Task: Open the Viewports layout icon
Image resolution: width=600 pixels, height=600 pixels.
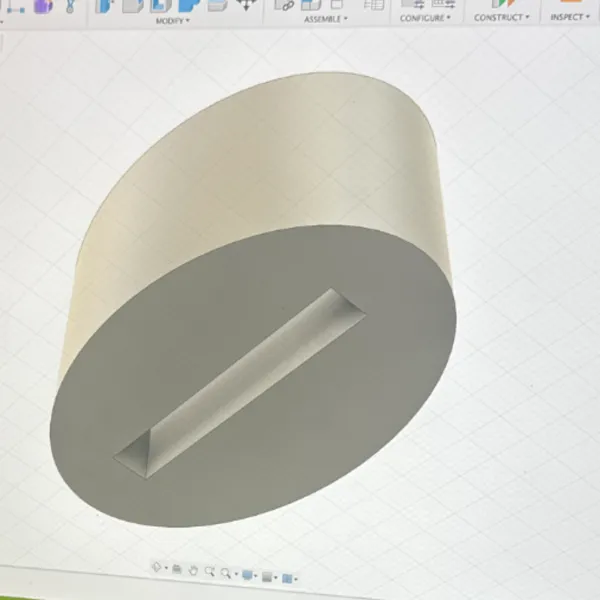Action: point(287,579)
